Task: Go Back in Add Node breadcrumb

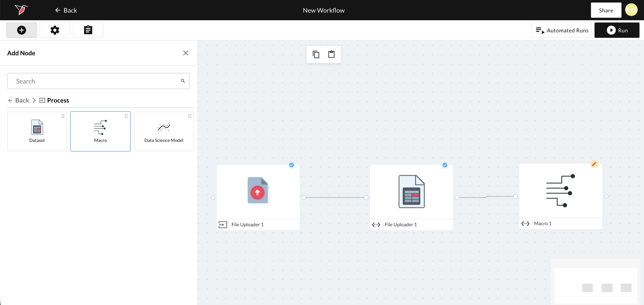Action: tap(19, 100)
